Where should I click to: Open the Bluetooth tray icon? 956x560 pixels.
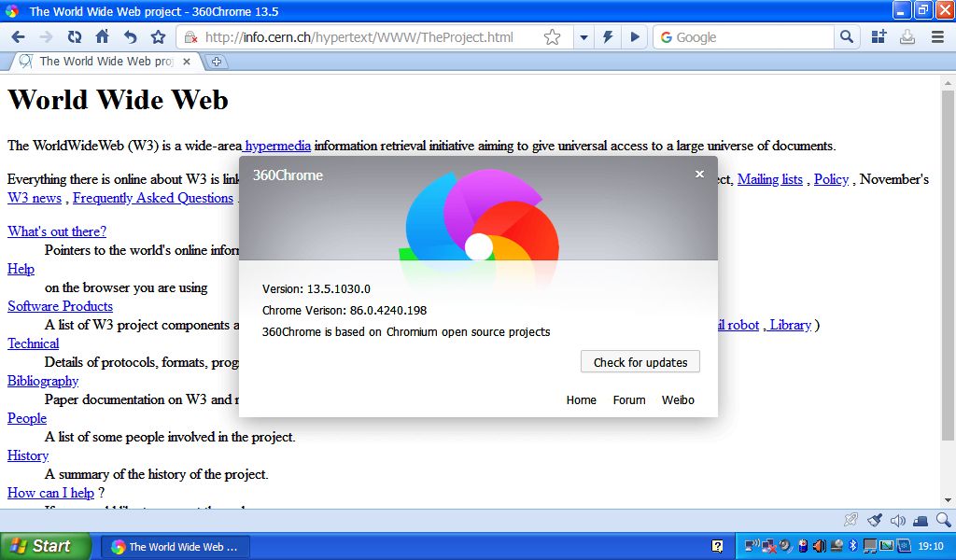pyautogui.click(x=853, y=545)
